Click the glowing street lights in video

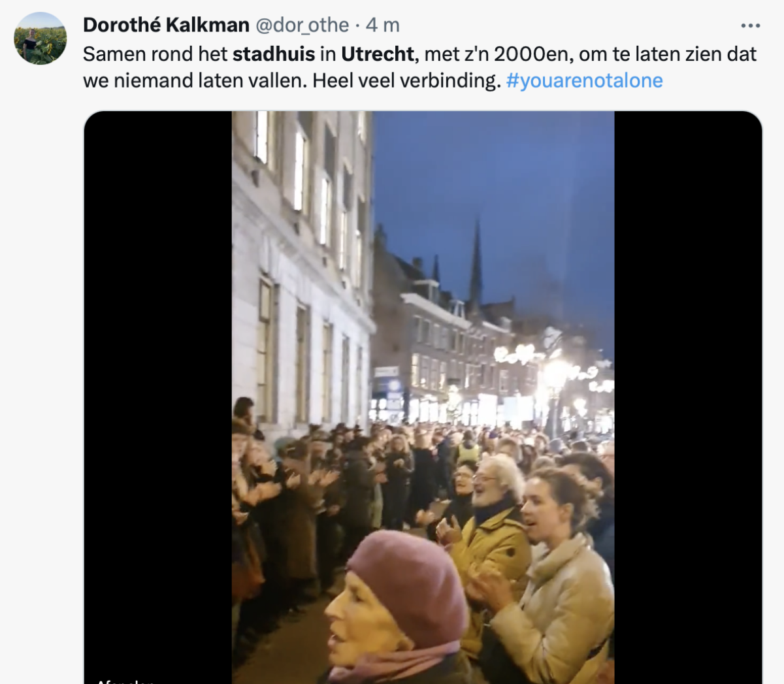coord(555,376)
